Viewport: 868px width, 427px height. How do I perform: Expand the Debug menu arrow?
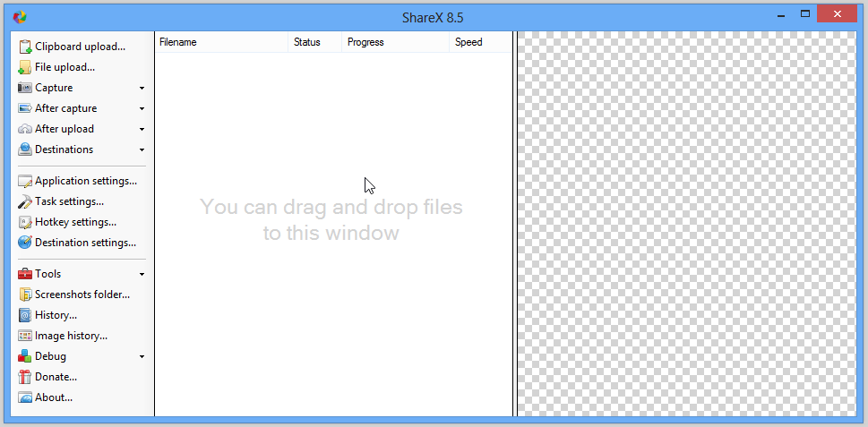(142, 356)
